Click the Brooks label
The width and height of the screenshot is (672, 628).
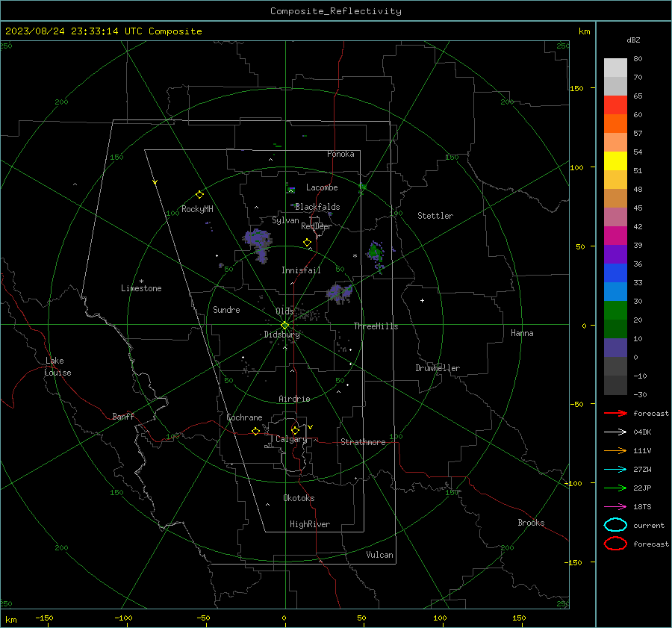point(531,523)
